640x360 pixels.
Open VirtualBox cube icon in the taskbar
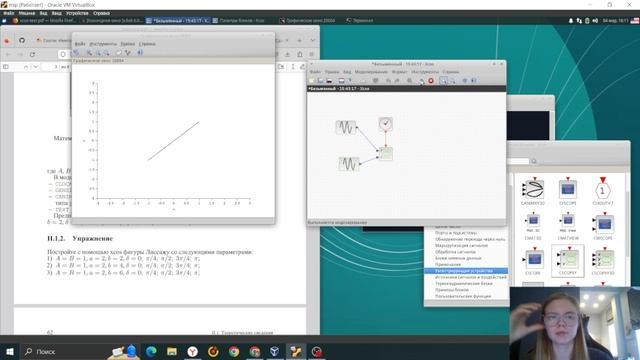pyautogui.click(x=275, y=351)
